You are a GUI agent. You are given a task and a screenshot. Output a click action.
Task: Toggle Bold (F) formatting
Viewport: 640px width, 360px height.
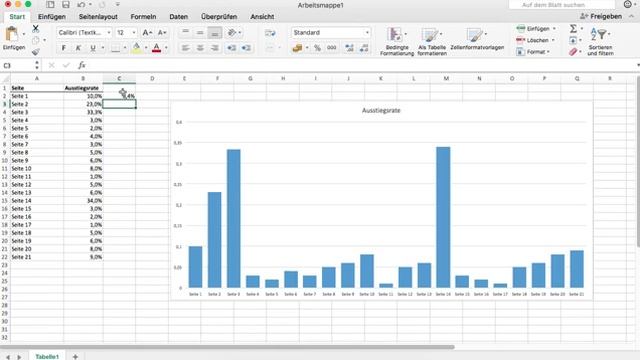64,48
